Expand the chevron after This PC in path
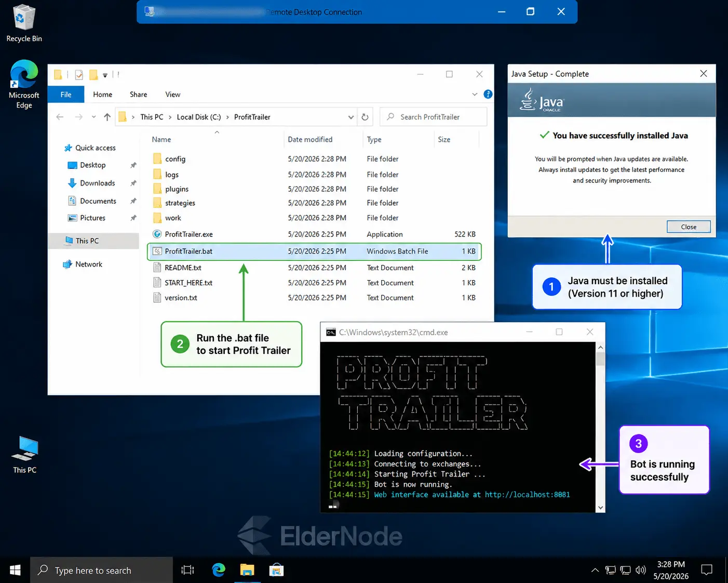This screenshot has width=728, height=583. (170, 117)
